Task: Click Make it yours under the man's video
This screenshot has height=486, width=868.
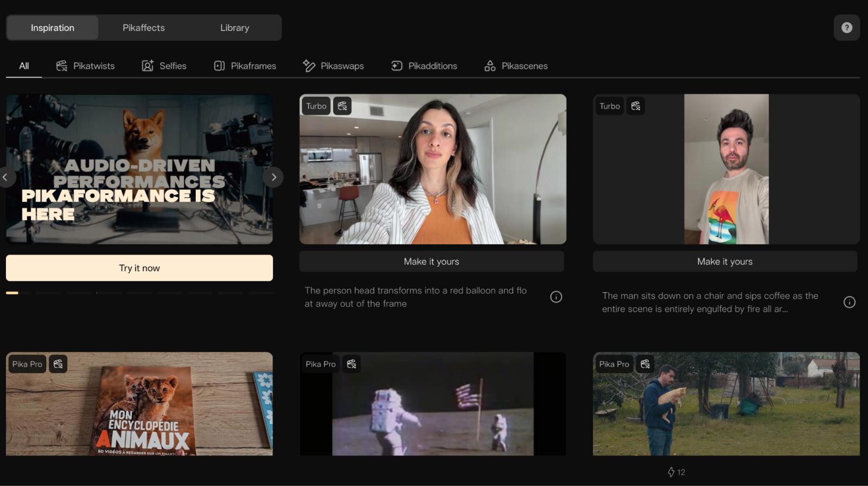Action: [725, 262]
